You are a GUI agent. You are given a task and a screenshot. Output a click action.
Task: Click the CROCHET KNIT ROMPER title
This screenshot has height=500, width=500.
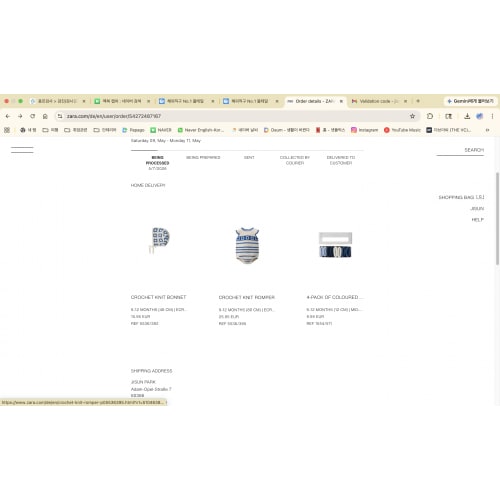(x=247, y=297)
